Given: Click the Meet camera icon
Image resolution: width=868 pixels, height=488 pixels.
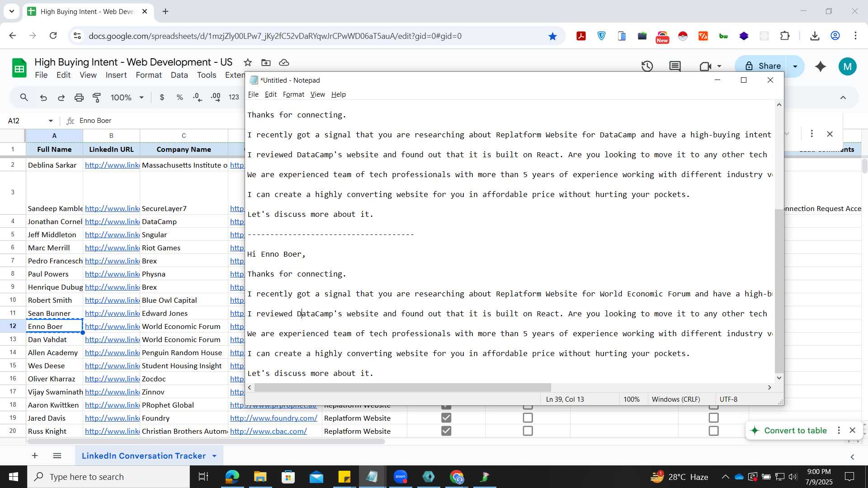Looking at the screenshot, I should click(x=705, y=66).
